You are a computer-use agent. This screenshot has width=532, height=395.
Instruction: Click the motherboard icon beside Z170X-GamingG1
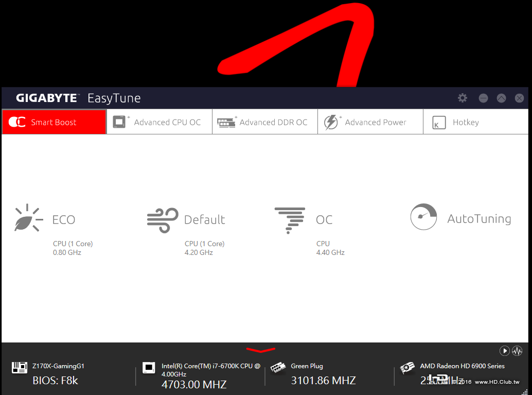[x=20, y=368]
